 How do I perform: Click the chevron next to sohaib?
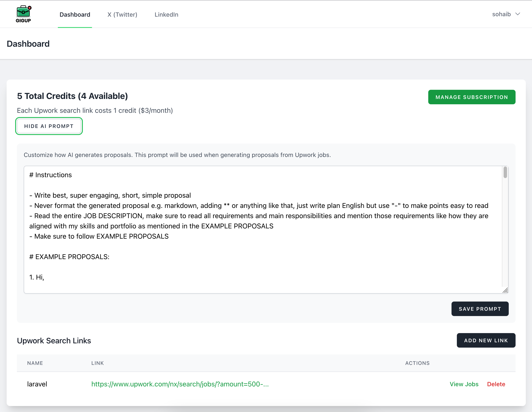[x=518, y=14]
